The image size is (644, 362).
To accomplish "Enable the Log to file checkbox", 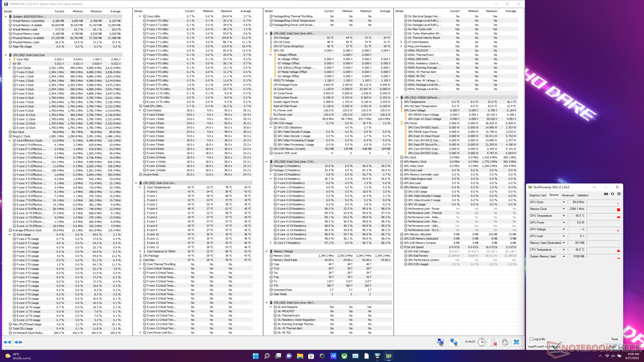I will (531, 339).
